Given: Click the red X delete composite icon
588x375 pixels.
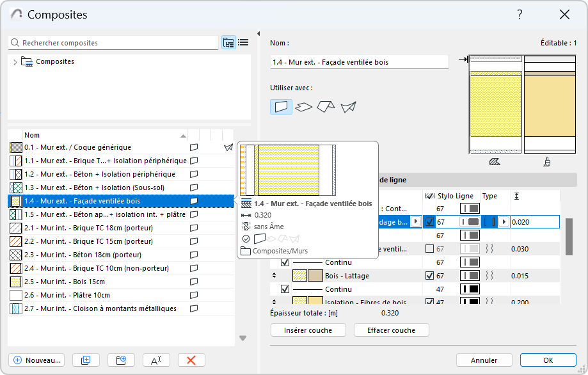Looking at the screenshot, I should pyautogui.click(x=191, y=360).
